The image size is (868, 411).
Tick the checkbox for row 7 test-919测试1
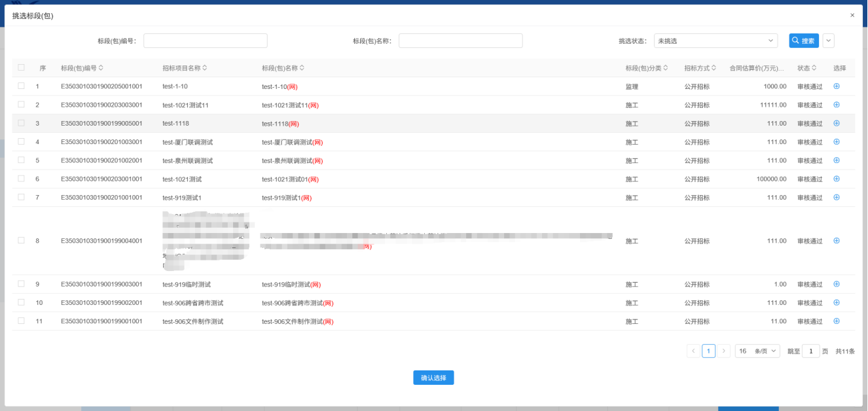(22, 197)
